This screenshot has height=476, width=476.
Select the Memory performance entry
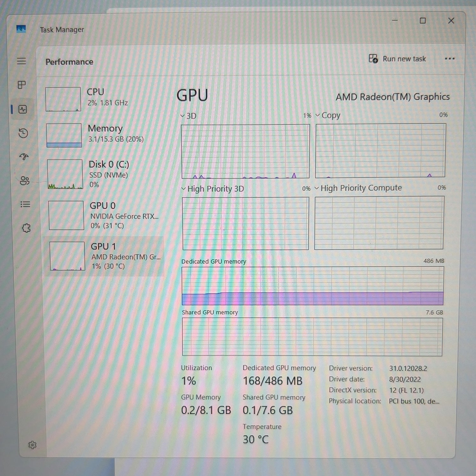[x=104, y=135]
